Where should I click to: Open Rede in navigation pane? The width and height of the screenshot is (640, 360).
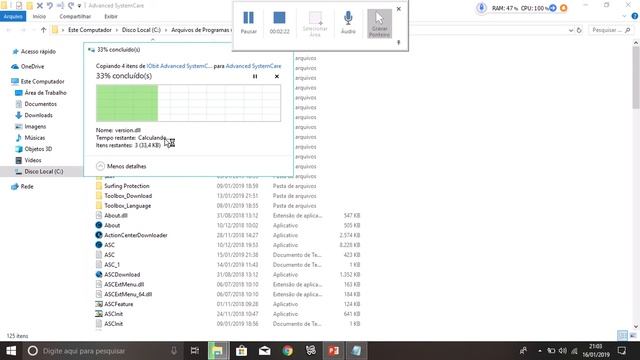27,186
